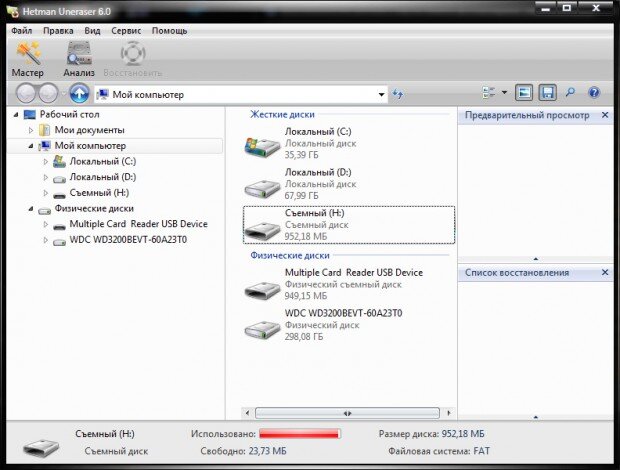Click the Свободно: 23,73 МБ status text
Image resolution: width=620 pixels, height=470 pixels.
[243, 451]
